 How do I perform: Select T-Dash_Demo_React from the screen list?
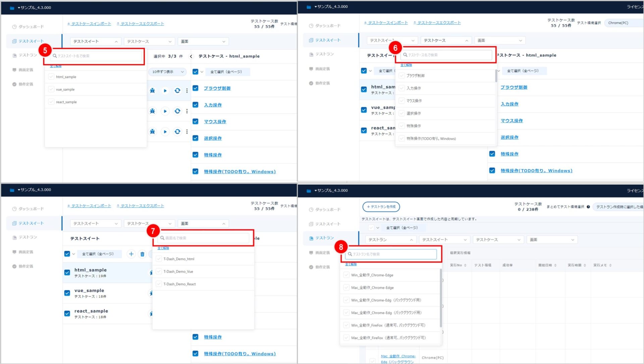[179, 284]
